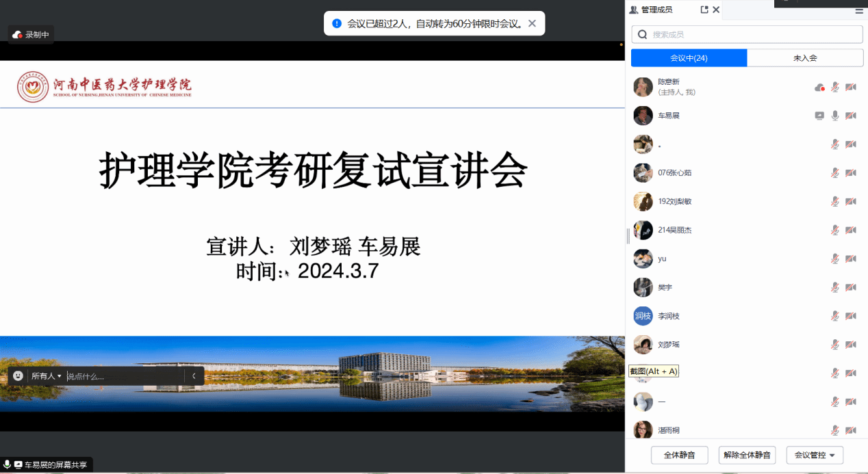Expand the 会议管控 dropdown menu
Viewport: 868px width, 474px height.
[815, 455]
